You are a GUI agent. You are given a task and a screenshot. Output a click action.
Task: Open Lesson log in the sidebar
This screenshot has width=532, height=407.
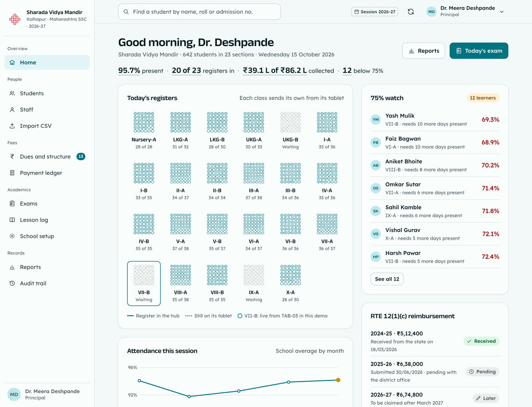pos(47,220)
